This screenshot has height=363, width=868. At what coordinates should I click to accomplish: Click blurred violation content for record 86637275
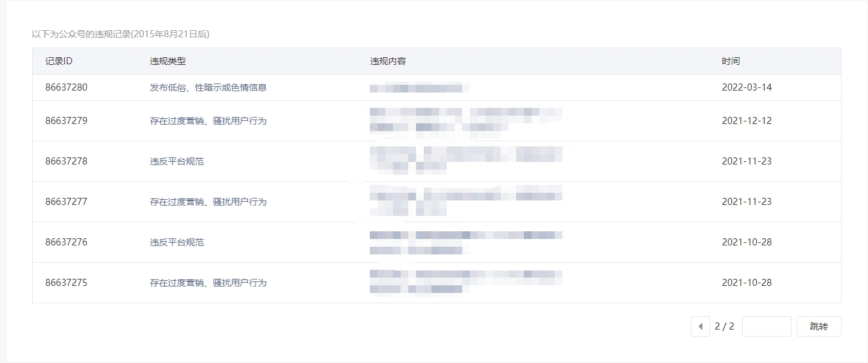point(465,283)
